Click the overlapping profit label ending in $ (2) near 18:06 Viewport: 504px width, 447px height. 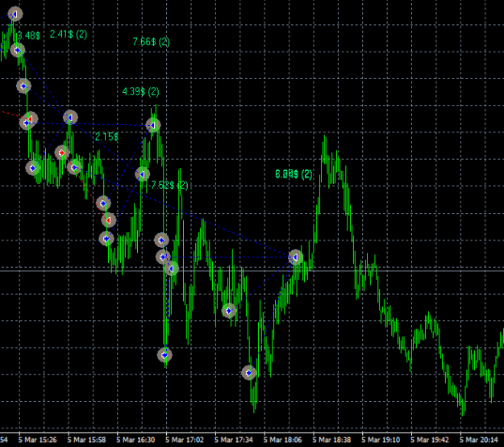pyautogui.click(x=294, y=174)
